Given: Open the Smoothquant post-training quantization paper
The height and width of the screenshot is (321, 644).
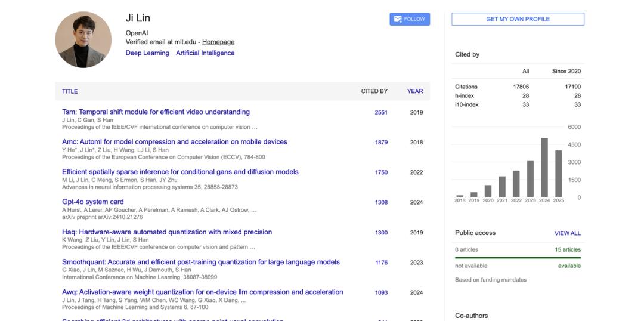Looking at the screenshot, I should click(201, 262).
